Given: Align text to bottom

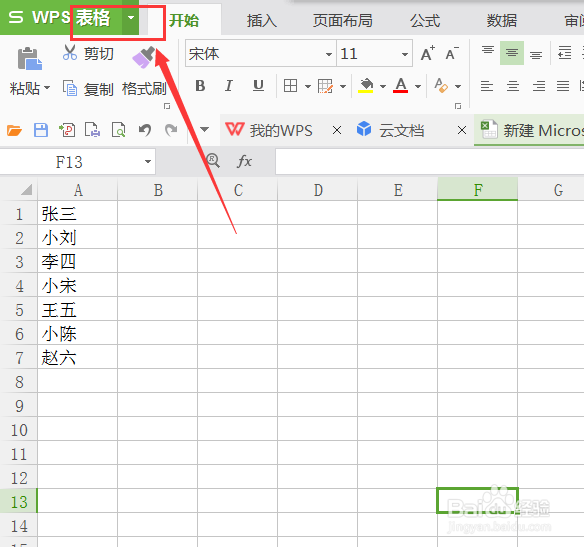Looking at the screenshot, I should coord(536,54).
